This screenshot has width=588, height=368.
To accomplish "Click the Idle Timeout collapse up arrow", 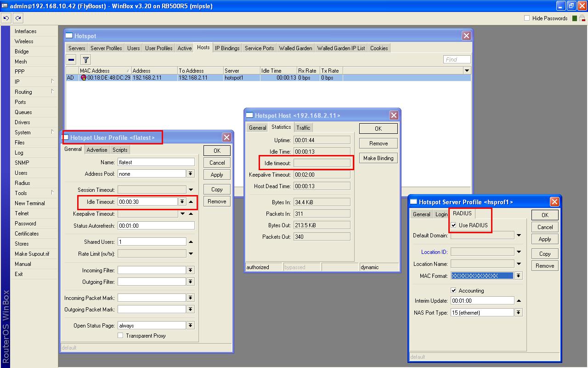I will tap(191, 201).
